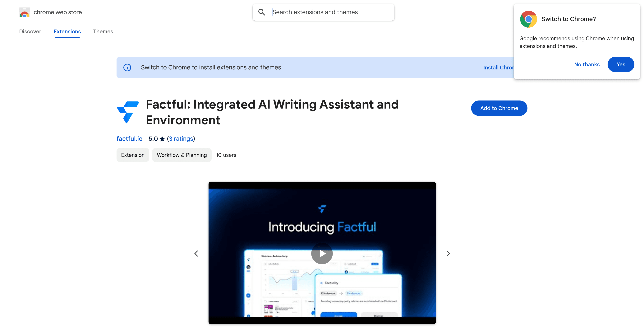Open the Workflow & Planning category

(x=182, y=155)
